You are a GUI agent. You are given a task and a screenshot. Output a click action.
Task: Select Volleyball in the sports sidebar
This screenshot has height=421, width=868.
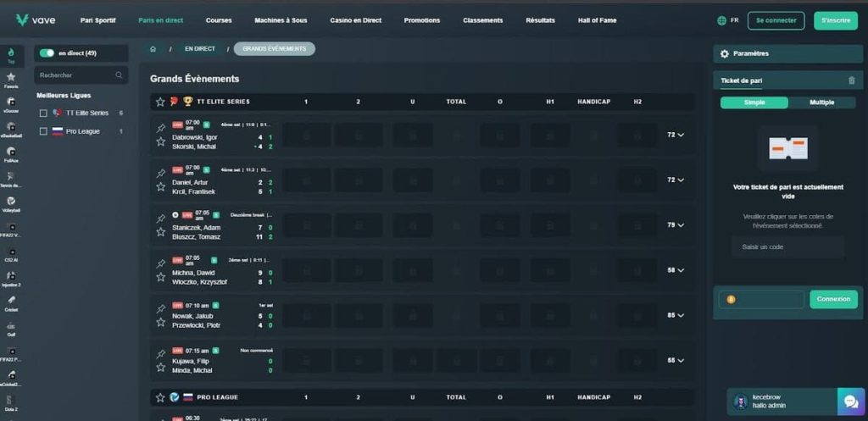[11, 202]
